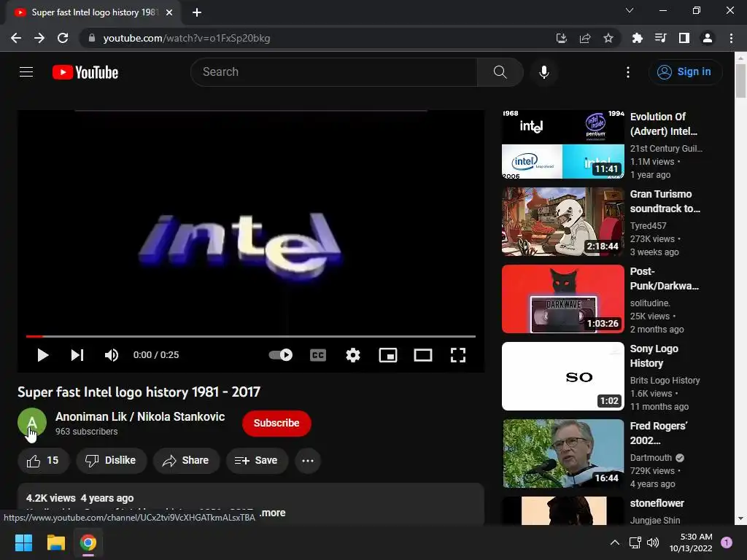747x560 pixels.
Task: Reload the YouTube page
Action: [x=63, y=38]
